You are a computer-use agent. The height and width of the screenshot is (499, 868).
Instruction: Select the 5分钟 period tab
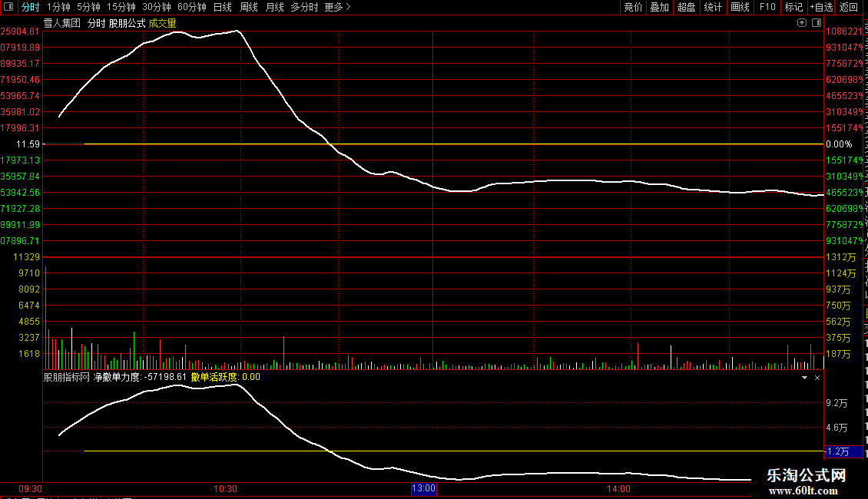[88, 7]
